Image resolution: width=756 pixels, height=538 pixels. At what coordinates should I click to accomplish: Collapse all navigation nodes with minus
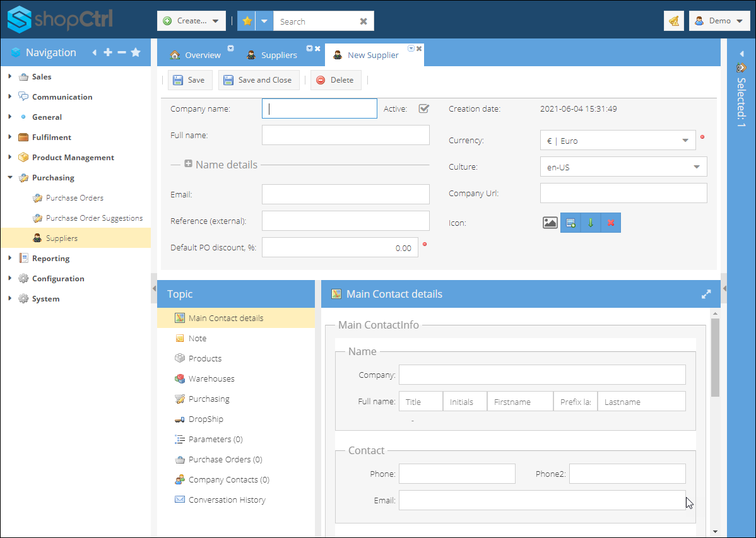[122, 52]
